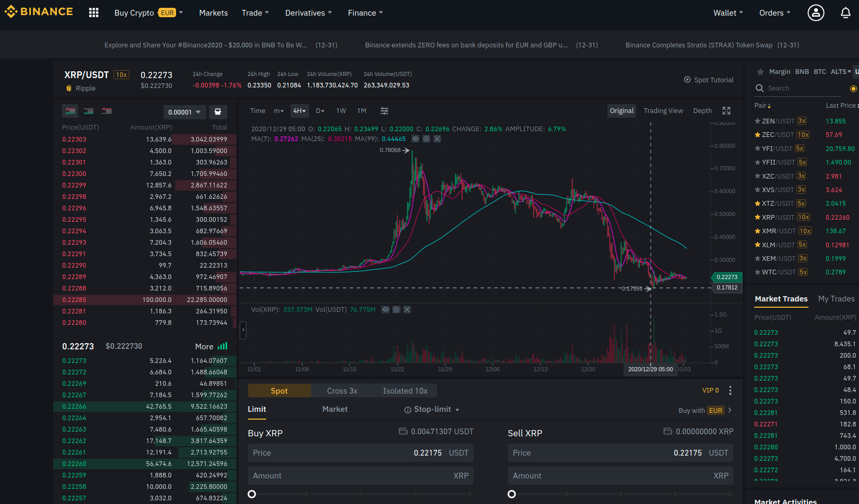
Task: Close the MA indicator line
Action: coord(438,139)
